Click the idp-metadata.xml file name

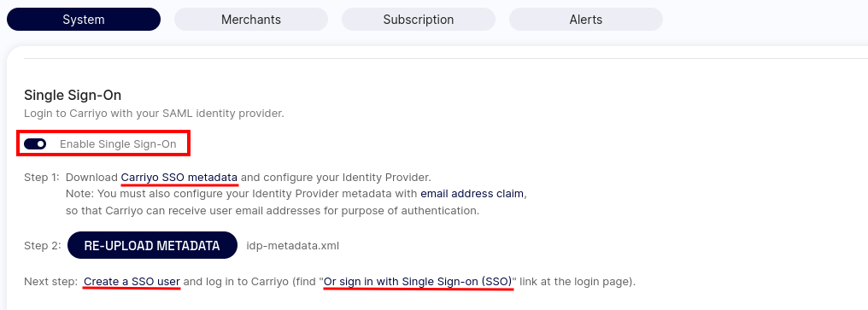[x=292, y=246]
